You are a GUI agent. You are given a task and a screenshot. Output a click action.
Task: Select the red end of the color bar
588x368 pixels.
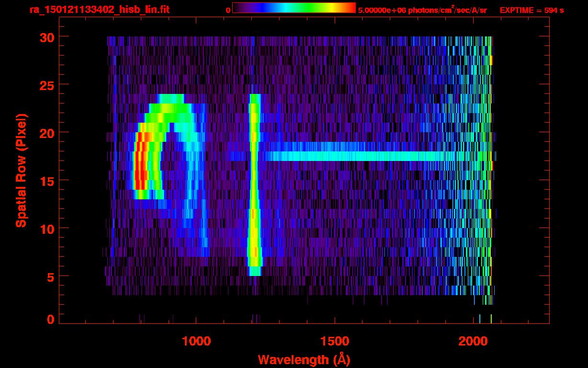click(x=351, y=8)
